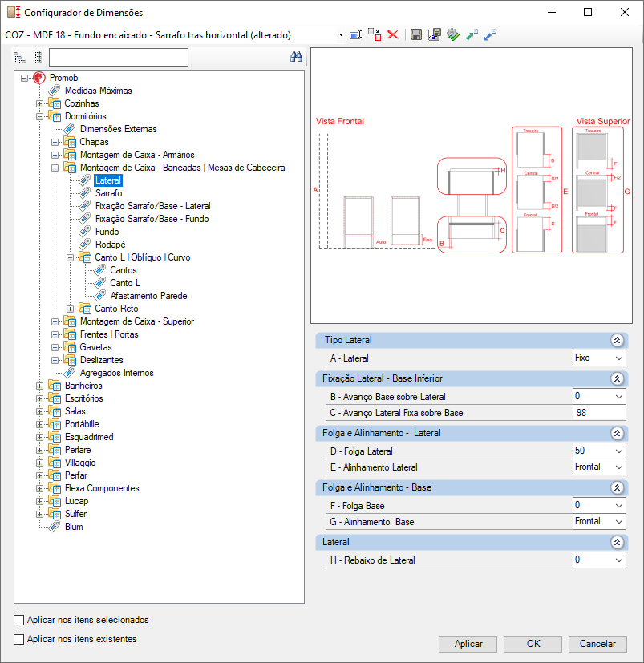Click the tree search input field
Screen dimensions: 644x663
119,57
